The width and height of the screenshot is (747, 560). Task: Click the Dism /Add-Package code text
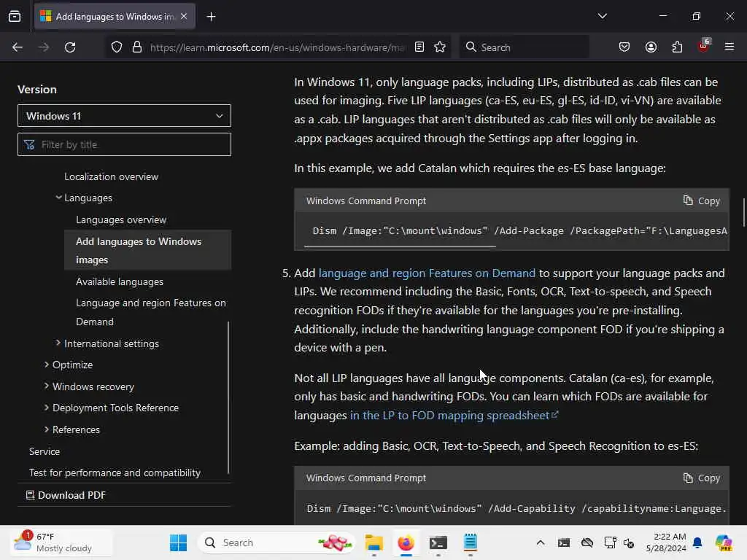tap(519, 231)
